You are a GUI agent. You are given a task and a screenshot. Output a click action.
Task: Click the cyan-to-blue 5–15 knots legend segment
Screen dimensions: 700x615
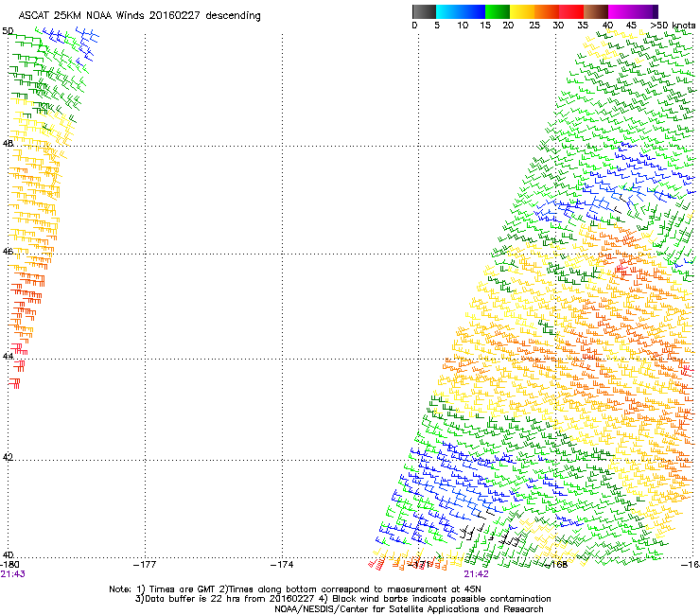[461, 11]
